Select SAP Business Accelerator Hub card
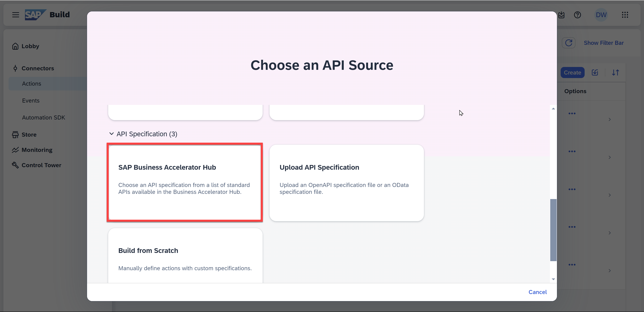 [185, 182]
